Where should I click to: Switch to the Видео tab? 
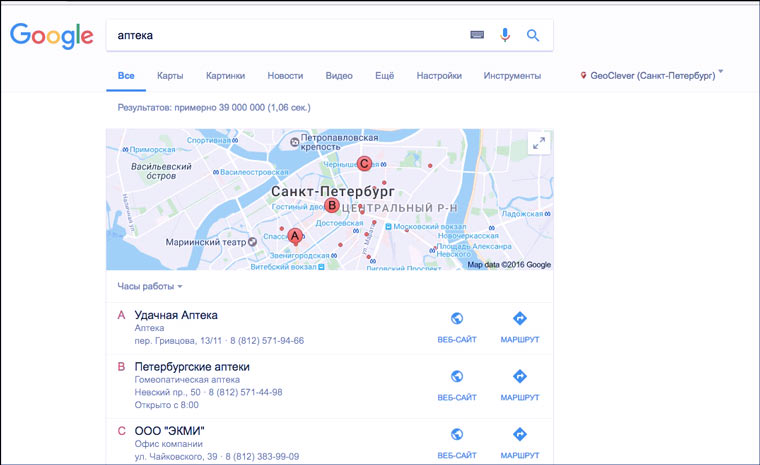pos(339,76)
